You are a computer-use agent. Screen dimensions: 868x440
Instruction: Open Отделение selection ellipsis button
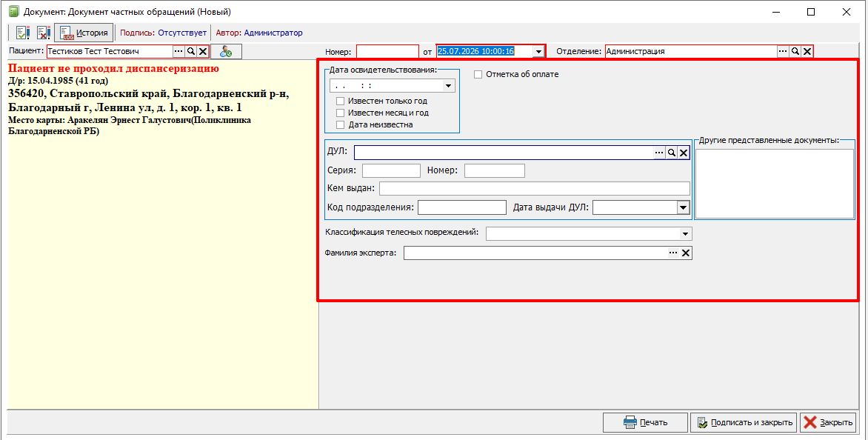783,51
